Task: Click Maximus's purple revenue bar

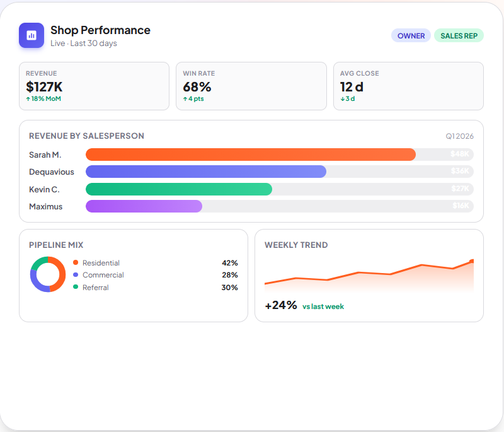Action: pos(144,206)
